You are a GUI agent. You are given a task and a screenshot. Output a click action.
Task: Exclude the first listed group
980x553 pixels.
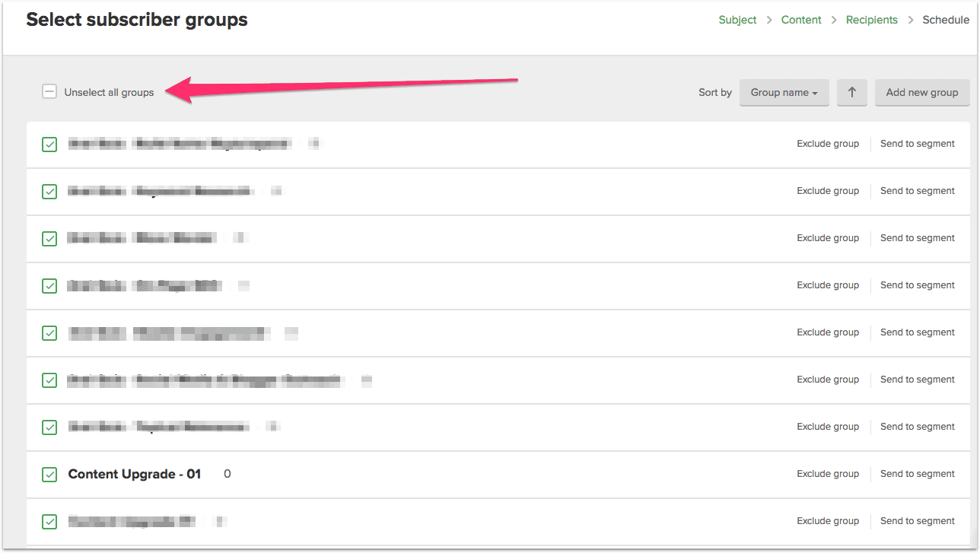(x=828, y=144)
